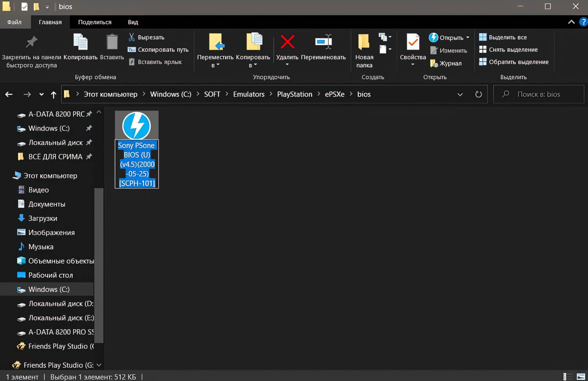Open the Журнал history

[445, 63]
